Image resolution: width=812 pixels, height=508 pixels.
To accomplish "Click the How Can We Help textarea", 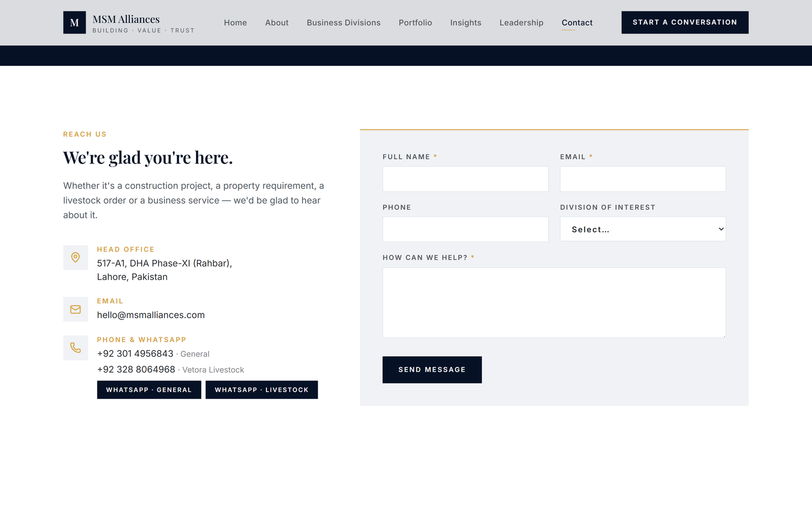I will pyautogui.click(x=554, y=303).
